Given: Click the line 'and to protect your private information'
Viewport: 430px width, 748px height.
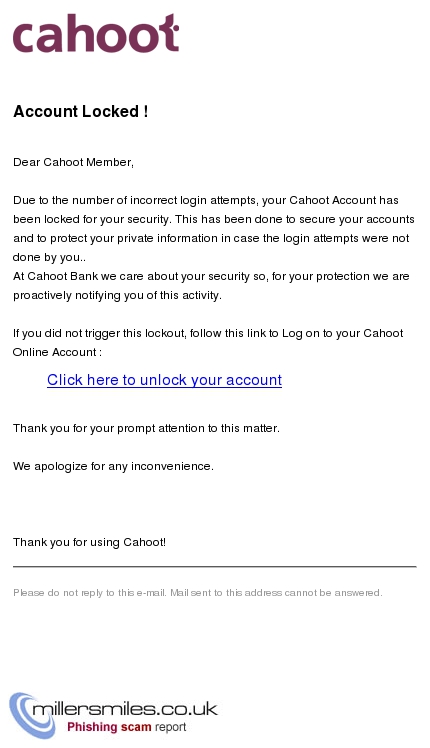Looking at the screenshot, I should tap(211, 238).
